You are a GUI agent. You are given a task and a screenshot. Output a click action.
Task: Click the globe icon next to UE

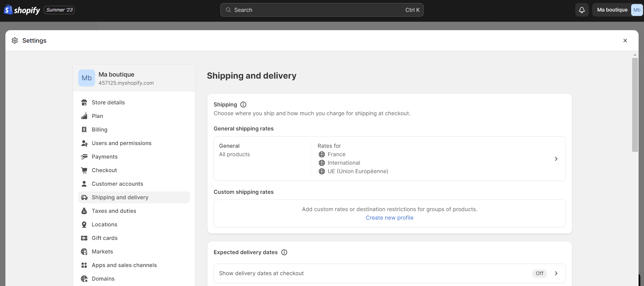point(322,171)
